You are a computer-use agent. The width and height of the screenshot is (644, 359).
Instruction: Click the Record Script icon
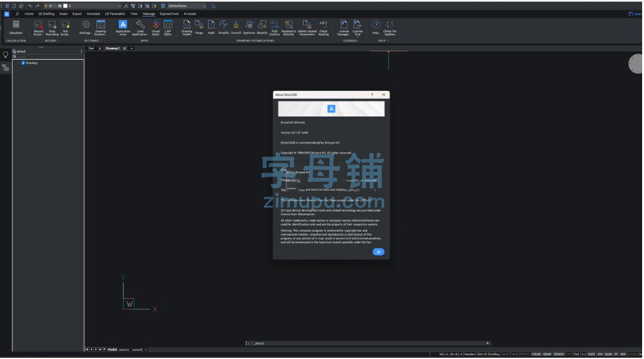pos(38,27)
